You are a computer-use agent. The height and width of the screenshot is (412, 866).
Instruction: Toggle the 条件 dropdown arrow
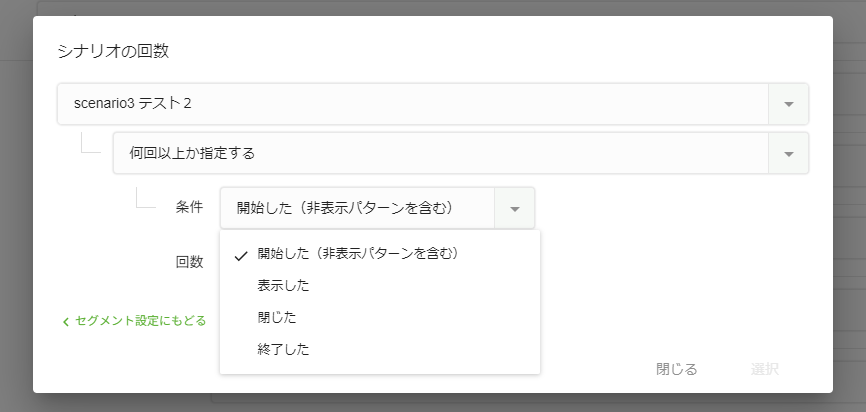coord(515,208)
